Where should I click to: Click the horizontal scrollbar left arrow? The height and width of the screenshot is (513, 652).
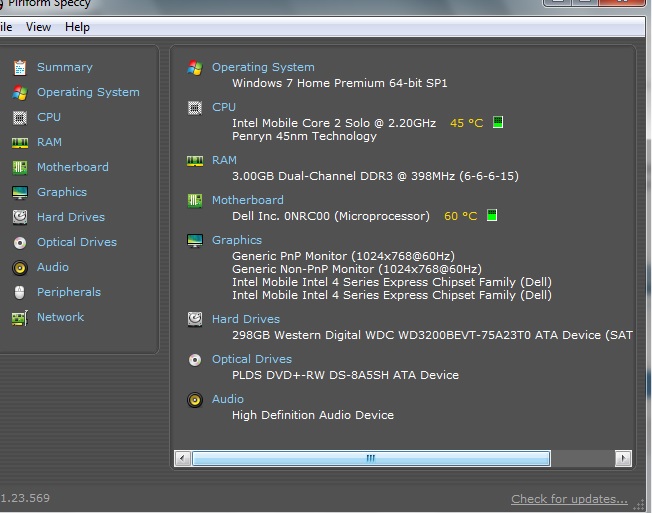coord(182,459)
